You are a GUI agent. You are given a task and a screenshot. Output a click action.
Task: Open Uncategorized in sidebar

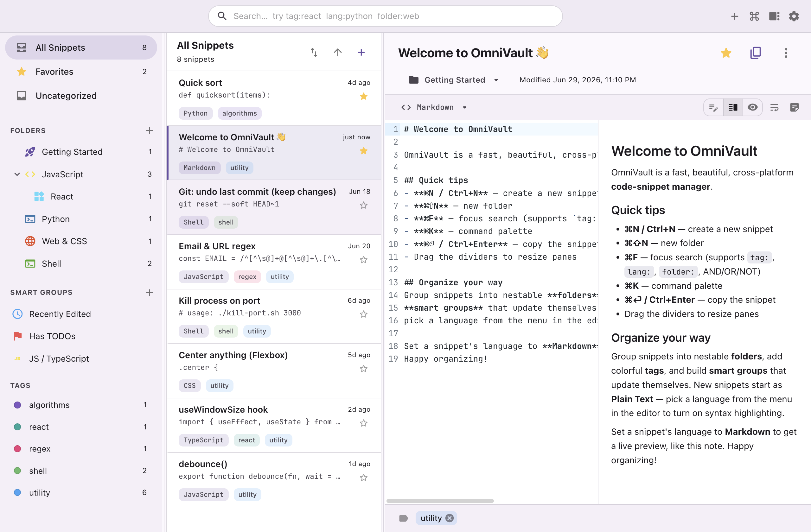pyautogui.click(x=81, y=96)
